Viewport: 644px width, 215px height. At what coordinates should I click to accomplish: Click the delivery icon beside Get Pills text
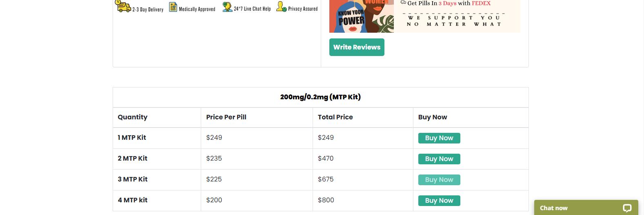pos(403,3)
